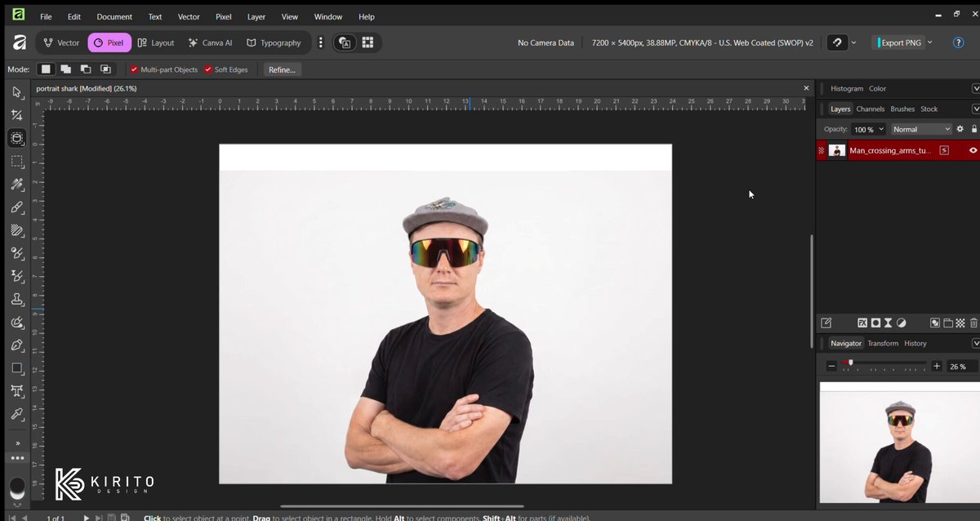Uncheck the Soft Edges checkbox

[x=208, y=69]
